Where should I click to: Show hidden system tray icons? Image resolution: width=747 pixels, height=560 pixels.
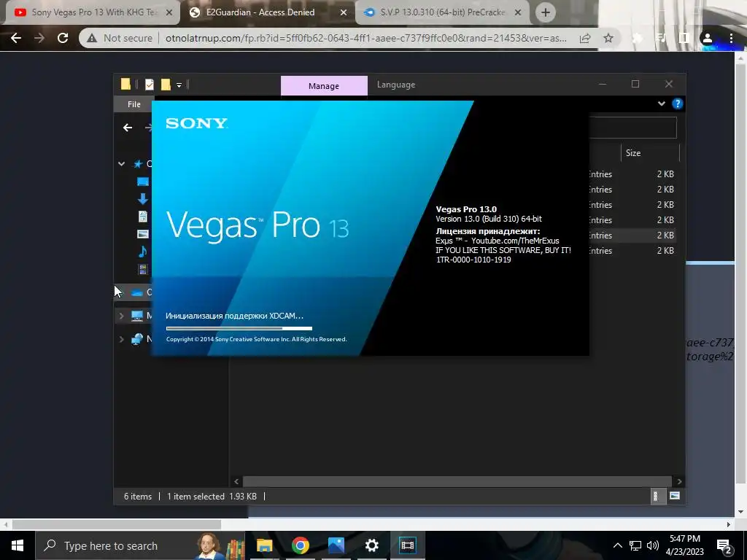[617, 545]
